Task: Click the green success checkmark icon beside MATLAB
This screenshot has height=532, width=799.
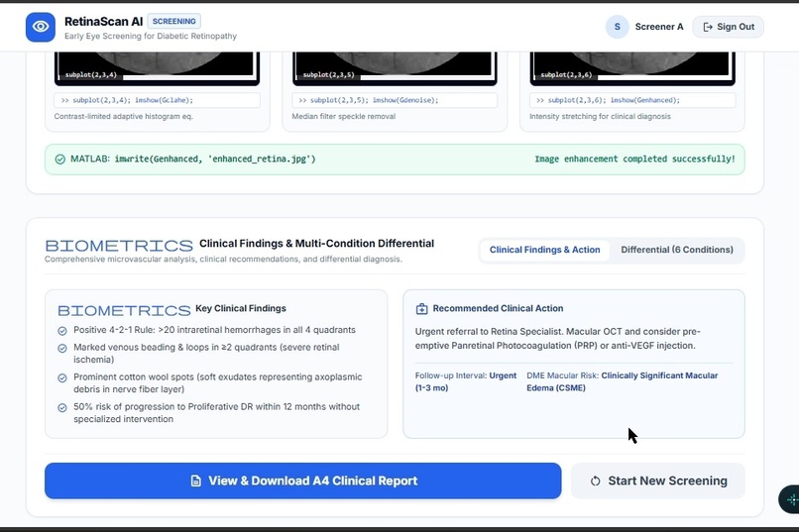Action: tap(60, 160)
